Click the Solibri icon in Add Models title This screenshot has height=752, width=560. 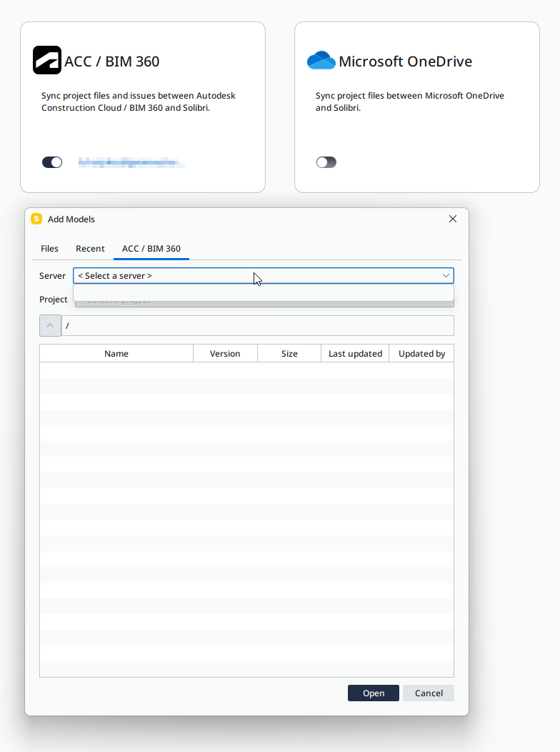click(x=36, y=219)
